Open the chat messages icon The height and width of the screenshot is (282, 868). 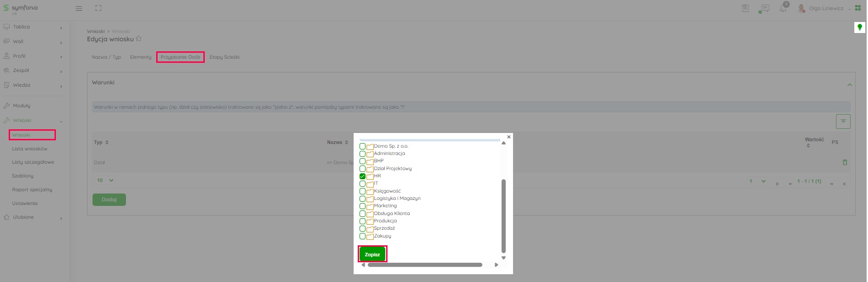point(764,8)
